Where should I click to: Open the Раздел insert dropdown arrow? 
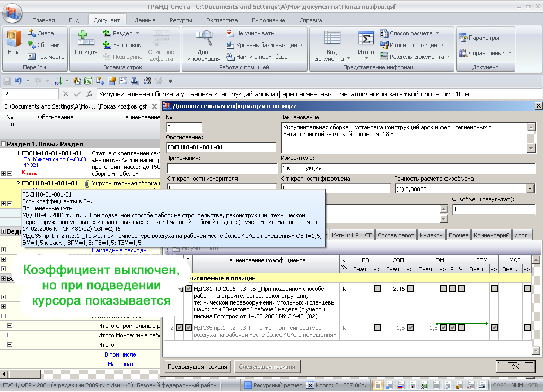tap(137, 33)
